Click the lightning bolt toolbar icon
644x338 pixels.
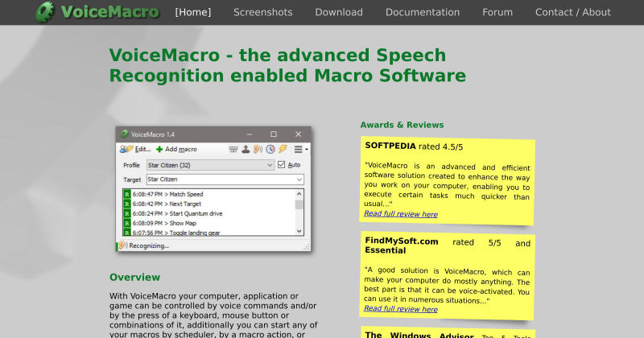(x=283, y=149)
